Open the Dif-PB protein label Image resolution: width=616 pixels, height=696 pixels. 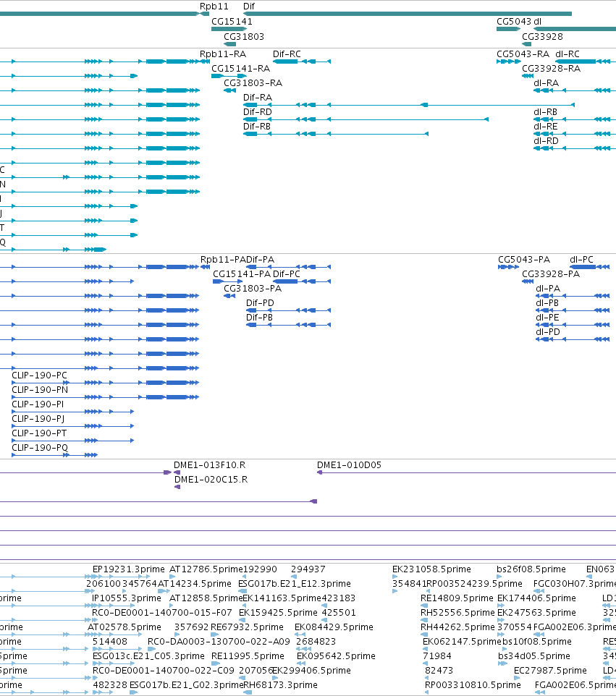259,318
